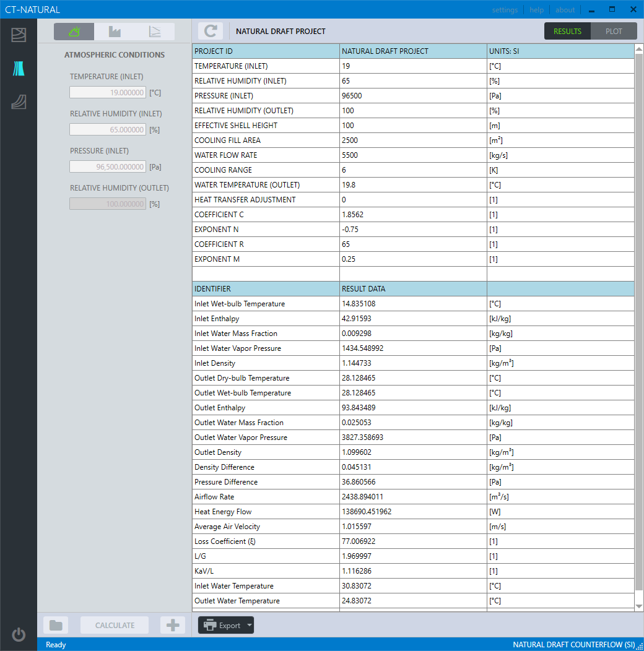This screenshot has width=644, height=651.
Task: Click scrollbar up arrow in results table
Action: (x=639, y=50)
